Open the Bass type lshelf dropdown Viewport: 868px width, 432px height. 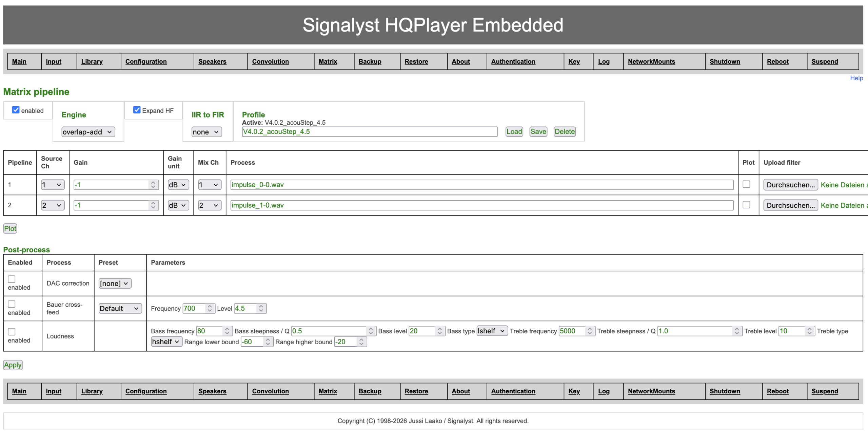pos(492,331)
